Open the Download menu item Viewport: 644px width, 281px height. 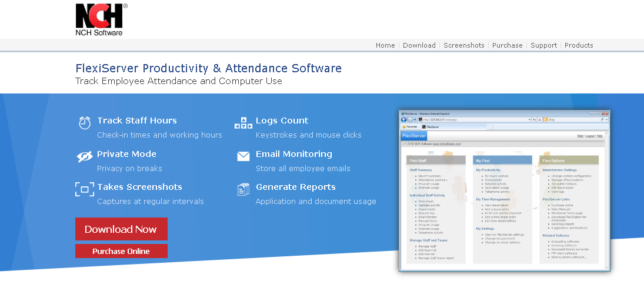click(x=419, y=45)
